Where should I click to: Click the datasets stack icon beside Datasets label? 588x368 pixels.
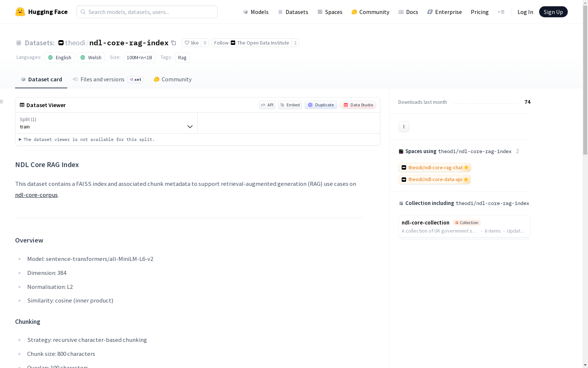pyautogui.click(x=19, y=43)
